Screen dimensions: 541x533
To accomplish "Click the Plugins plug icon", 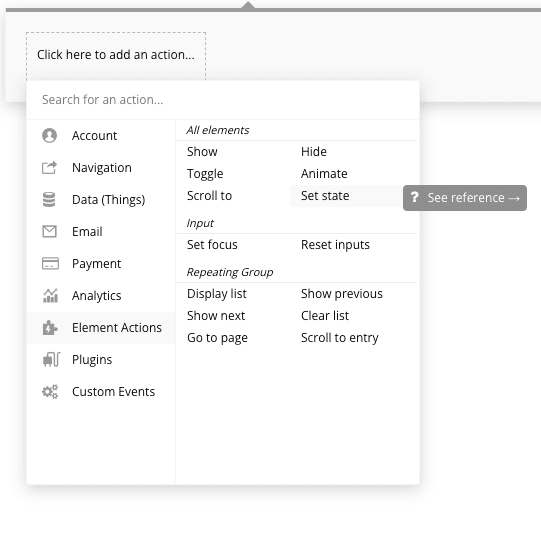I will [x=51, y=359].
